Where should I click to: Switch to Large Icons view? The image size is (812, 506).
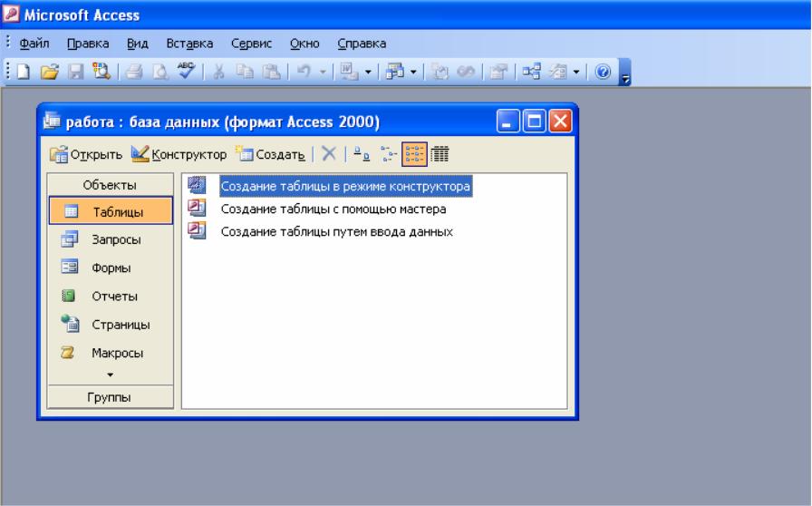pyautogui.click(x=362, y=154)
